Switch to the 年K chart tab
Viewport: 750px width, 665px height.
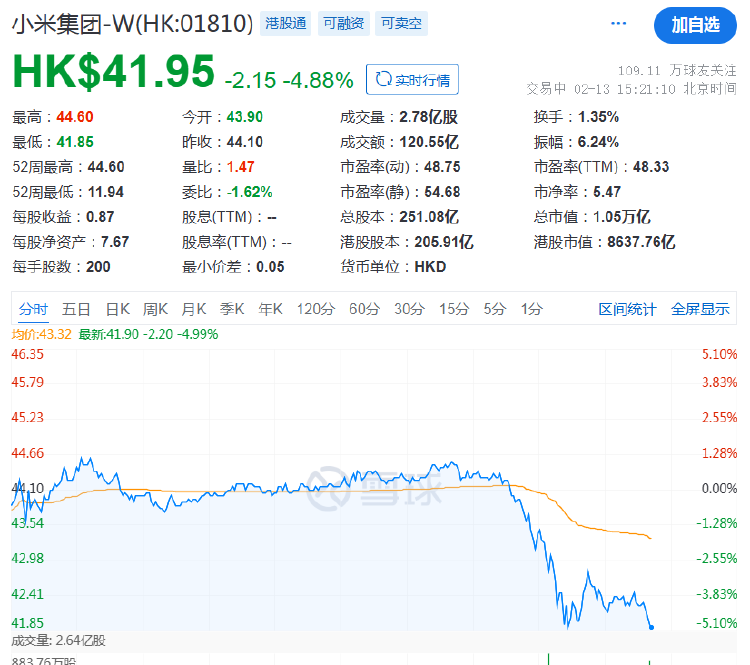tap(270, 309)
